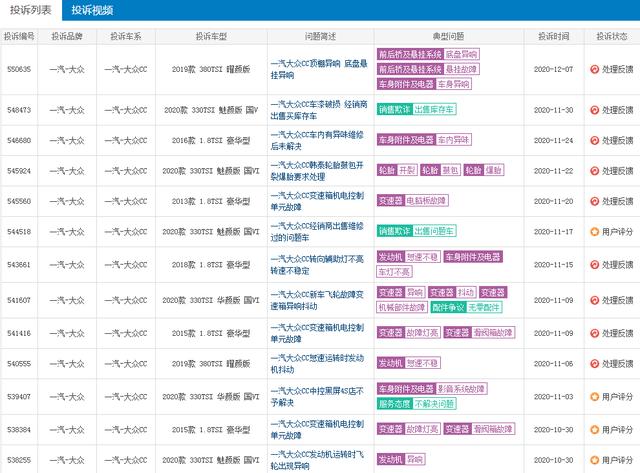
Task: Click the status icon for complaint 545560
Action: point(594,201)
